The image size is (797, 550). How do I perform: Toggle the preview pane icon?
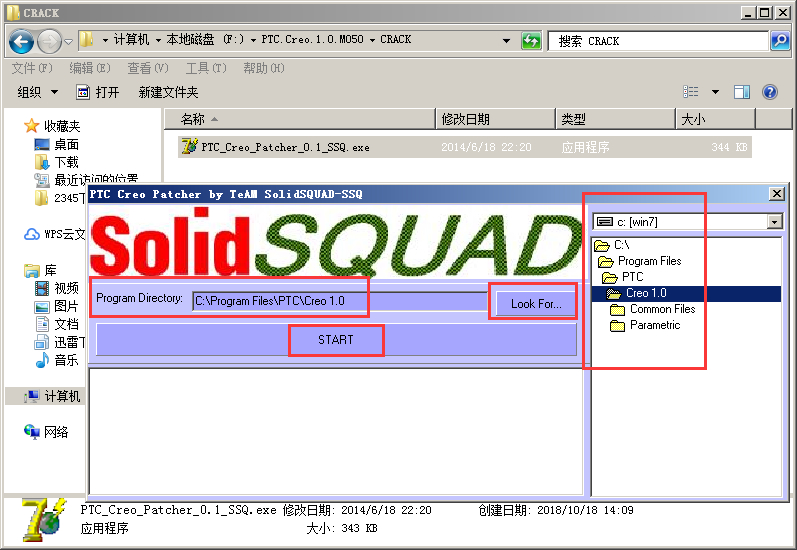tap(742, 92)
